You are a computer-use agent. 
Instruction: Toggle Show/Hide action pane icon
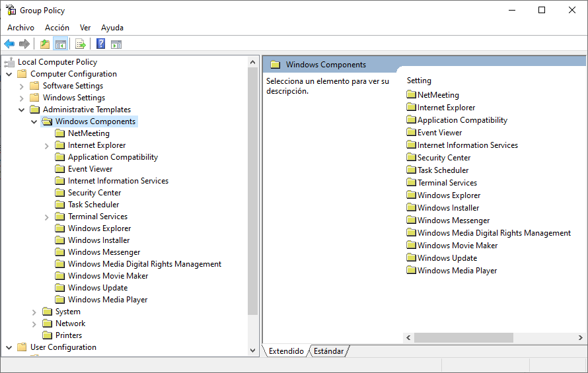point(116,44)
